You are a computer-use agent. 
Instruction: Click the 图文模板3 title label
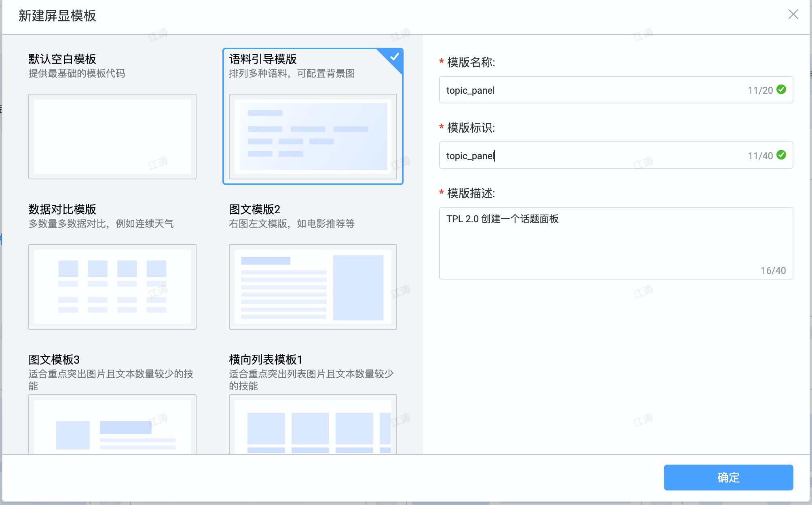pyautogui.click(x=54, y=360)
